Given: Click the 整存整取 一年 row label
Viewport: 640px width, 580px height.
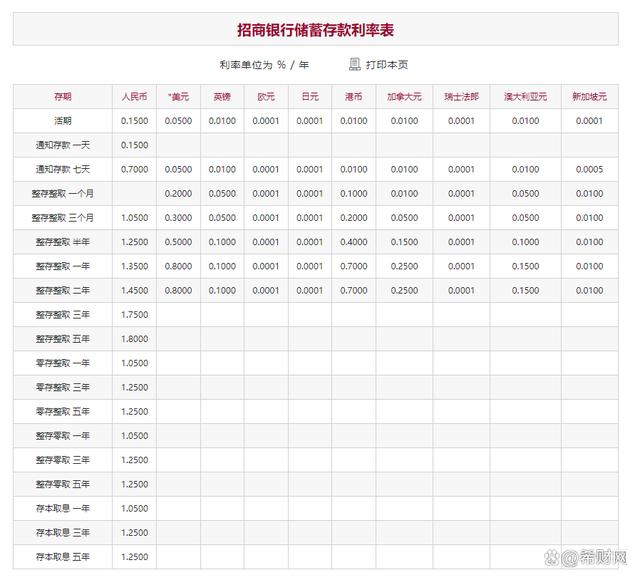Looking at the screenshot, I should (63, 266).
